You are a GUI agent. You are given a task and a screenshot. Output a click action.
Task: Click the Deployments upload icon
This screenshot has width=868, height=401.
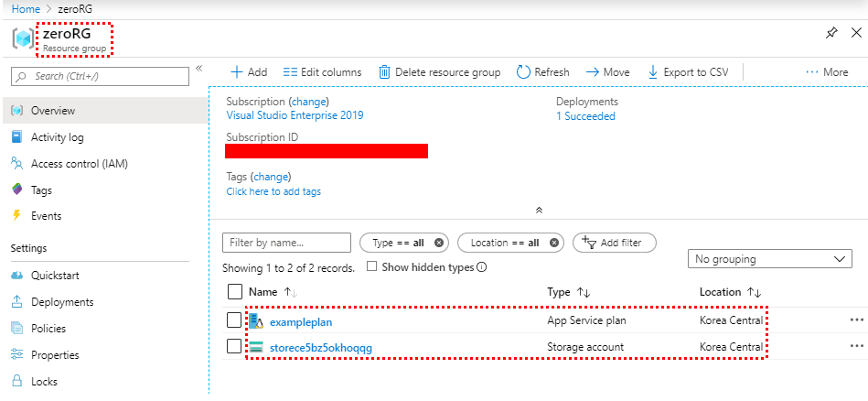pos(17,302)
